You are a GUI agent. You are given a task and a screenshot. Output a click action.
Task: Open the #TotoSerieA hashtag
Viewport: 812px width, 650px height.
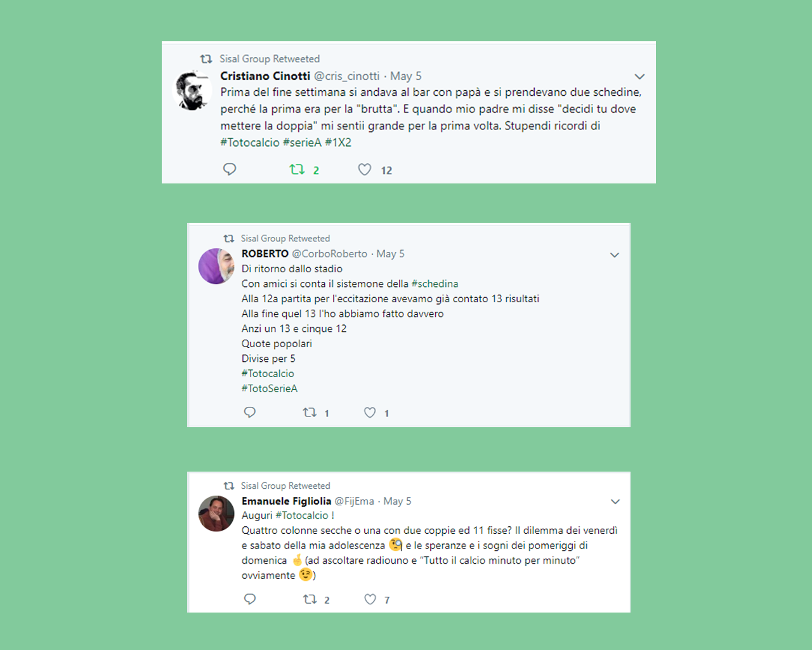pos(269,388)
